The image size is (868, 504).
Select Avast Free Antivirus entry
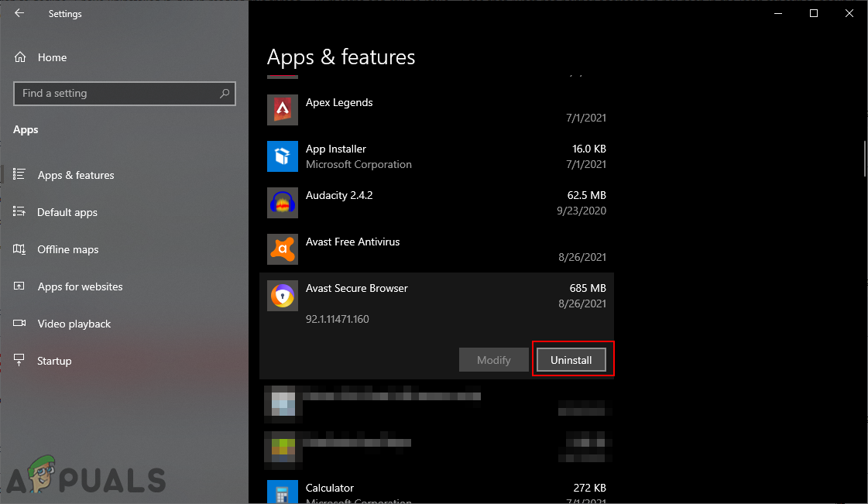[x=352, y=242]
